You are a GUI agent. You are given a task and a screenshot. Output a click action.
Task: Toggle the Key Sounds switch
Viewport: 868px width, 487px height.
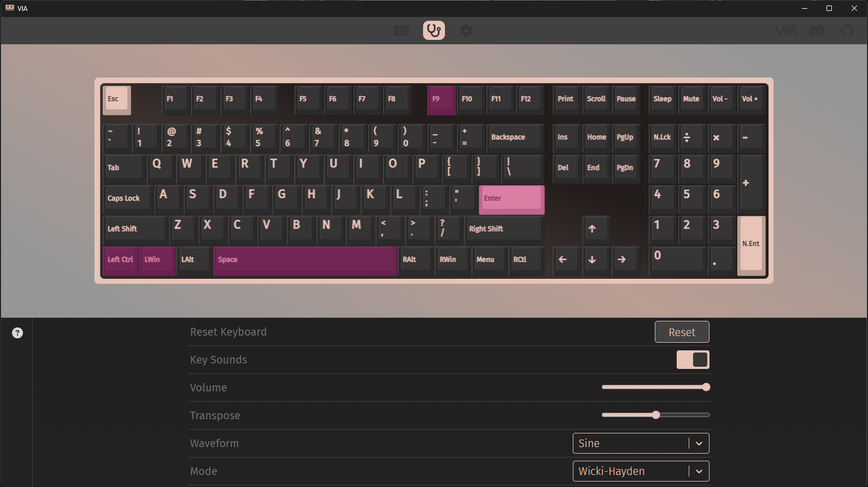pyautogui.click(x=693, y=360)
